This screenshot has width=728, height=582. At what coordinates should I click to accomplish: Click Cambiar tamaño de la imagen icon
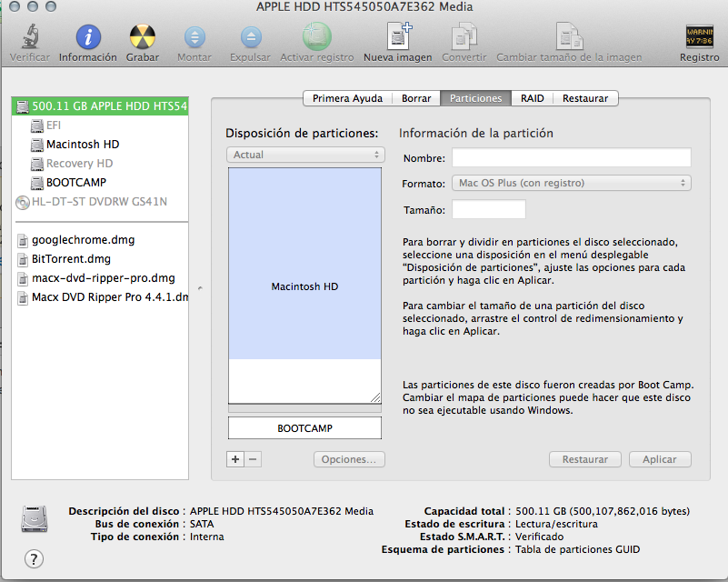[569, 36]
